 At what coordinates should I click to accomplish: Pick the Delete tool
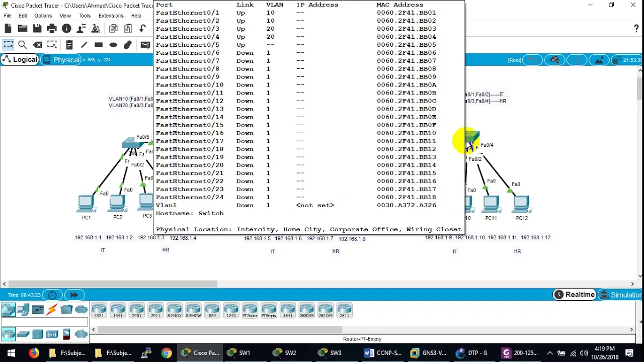[x=37, y=45]
